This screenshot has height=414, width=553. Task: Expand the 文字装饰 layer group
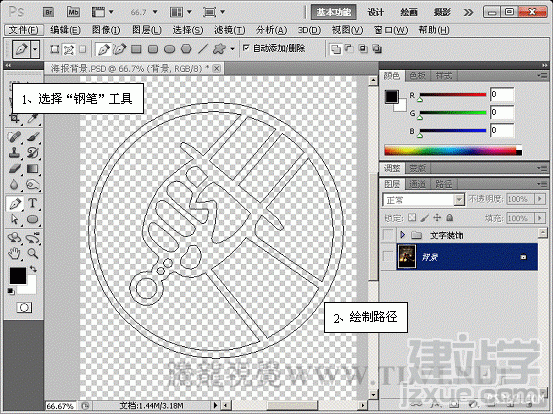[402, 235]
